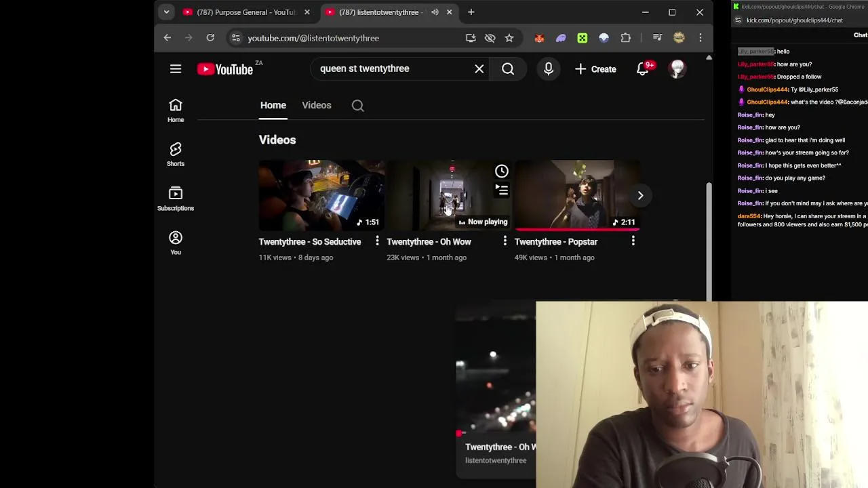Open the Extensions puzzle-piece menu
The height and width of the screenshot is (488, 868).
tap(626, 38)
